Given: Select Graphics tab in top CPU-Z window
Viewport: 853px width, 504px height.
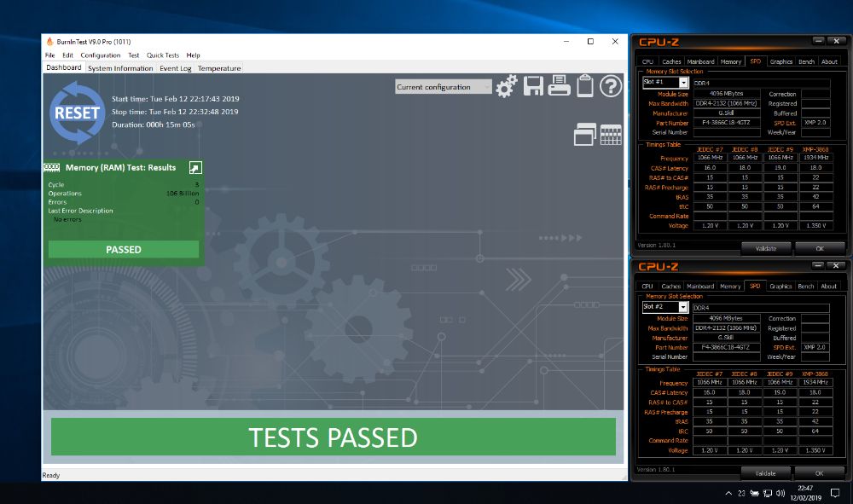Looking at the screenshot, I should coord(781,61).
